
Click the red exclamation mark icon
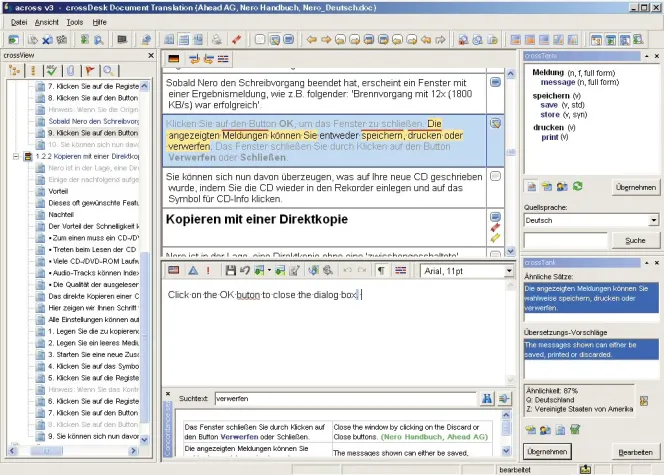pyautogui.click(x=209, y=270)
